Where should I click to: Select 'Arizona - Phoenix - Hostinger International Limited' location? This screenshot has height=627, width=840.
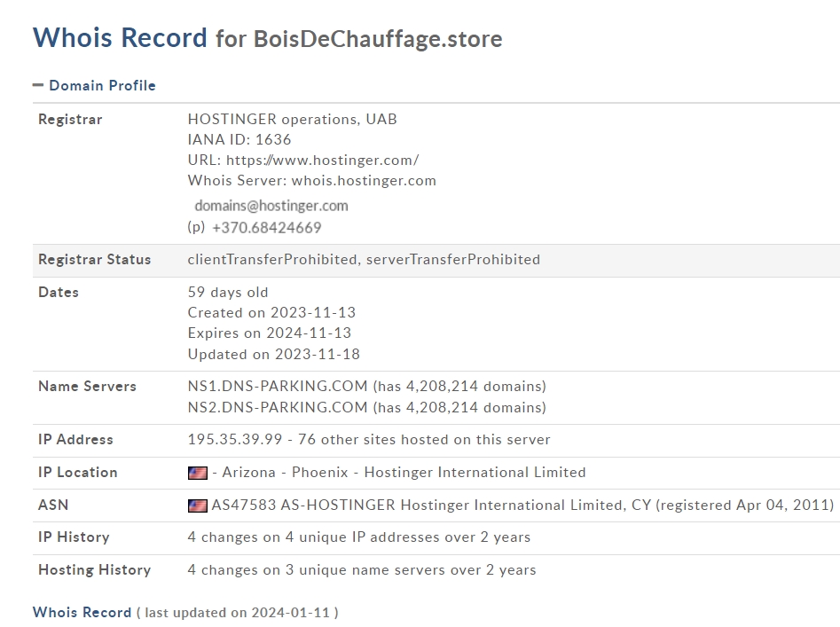(404, 473)
